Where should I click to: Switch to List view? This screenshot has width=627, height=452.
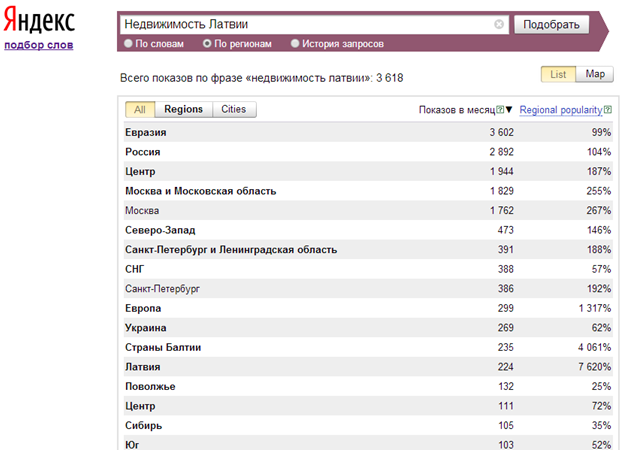tap(558, 74)
